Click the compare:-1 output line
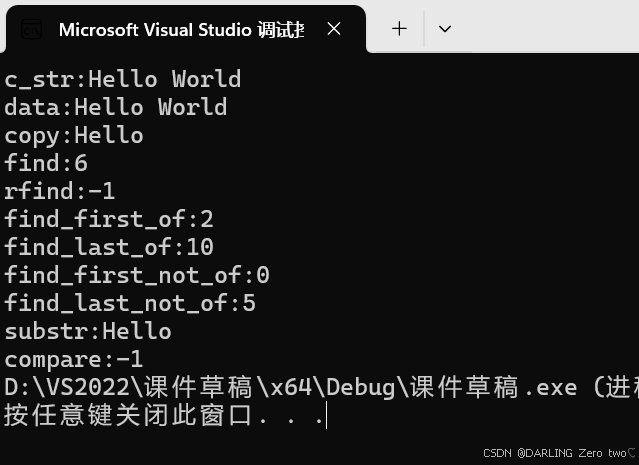 click(74, 359)
